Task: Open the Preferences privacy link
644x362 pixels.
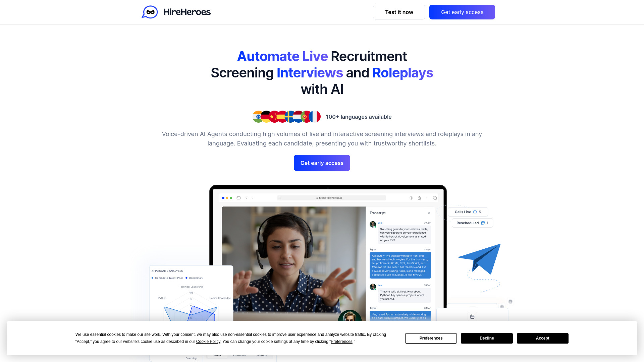Action: click(341, 341)
